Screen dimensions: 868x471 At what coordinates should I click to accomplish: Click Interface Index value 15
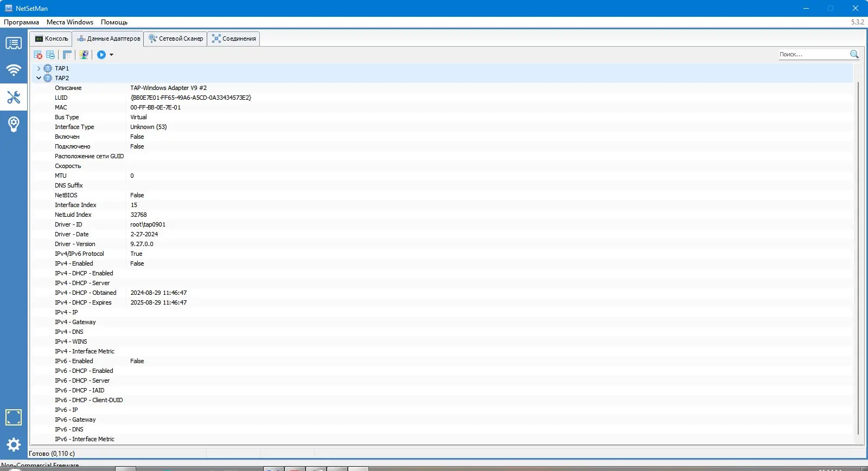point(134,205)
